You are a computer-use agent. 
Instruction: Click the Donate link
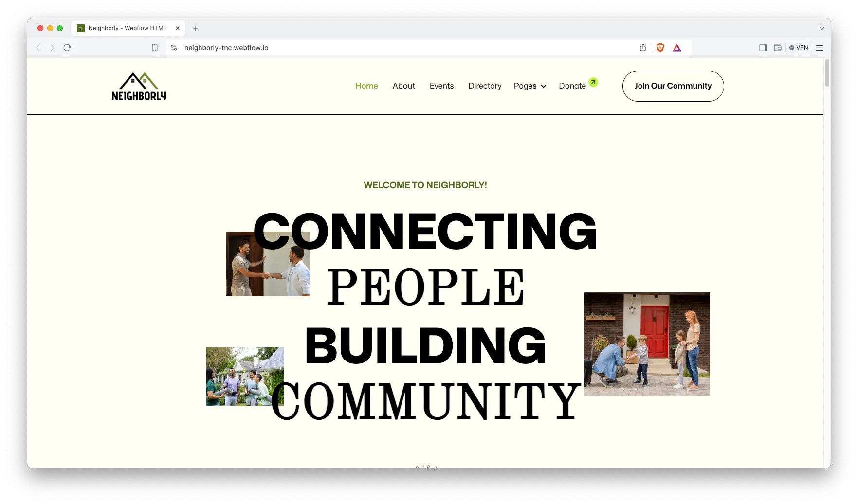pos(572,86)
